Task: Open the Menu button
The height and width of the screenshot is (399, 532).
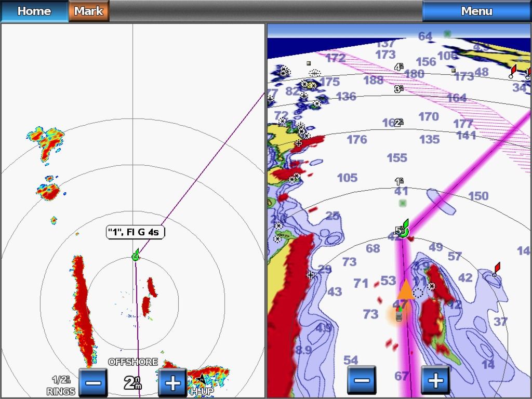Action: pos(477,11)
